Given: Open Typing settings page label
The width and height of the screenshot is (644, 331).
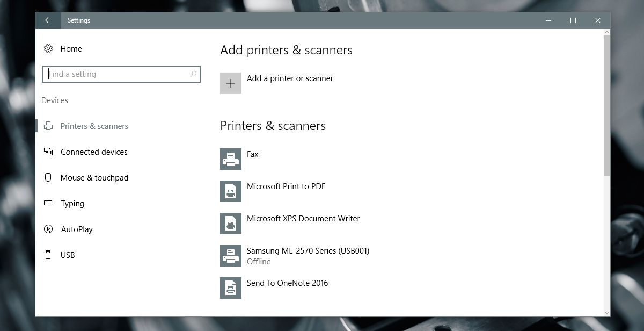Looking at the screenshot, I should pos(72,204).
